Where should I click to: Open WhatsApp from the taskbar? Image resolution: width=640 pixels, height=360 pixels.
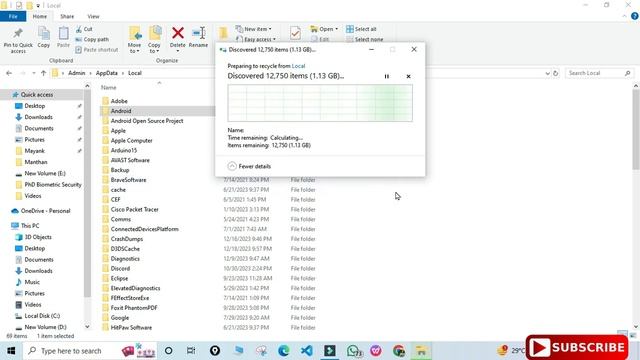pos(353,351)
